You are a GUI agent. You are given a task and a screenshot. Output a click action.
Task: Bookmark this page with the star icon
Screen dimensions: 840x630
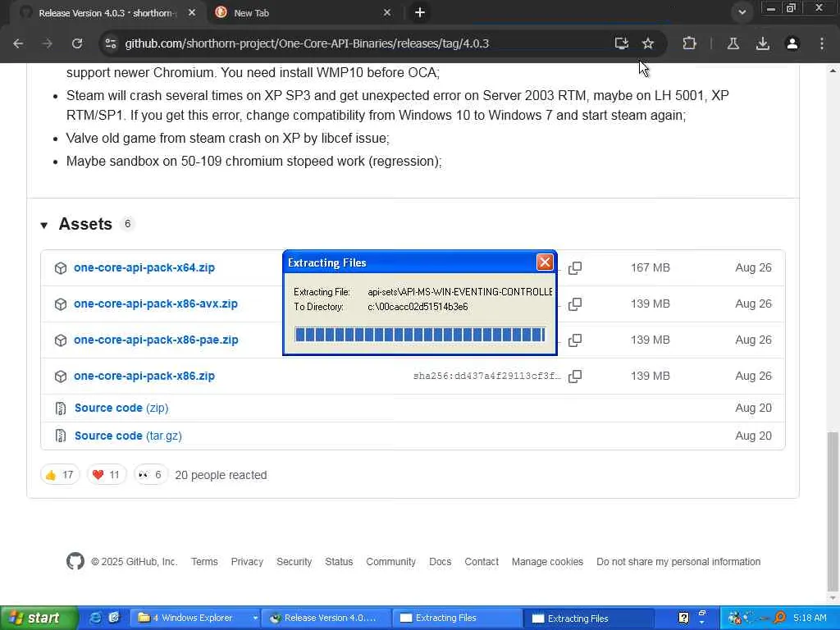pos(648,43)
